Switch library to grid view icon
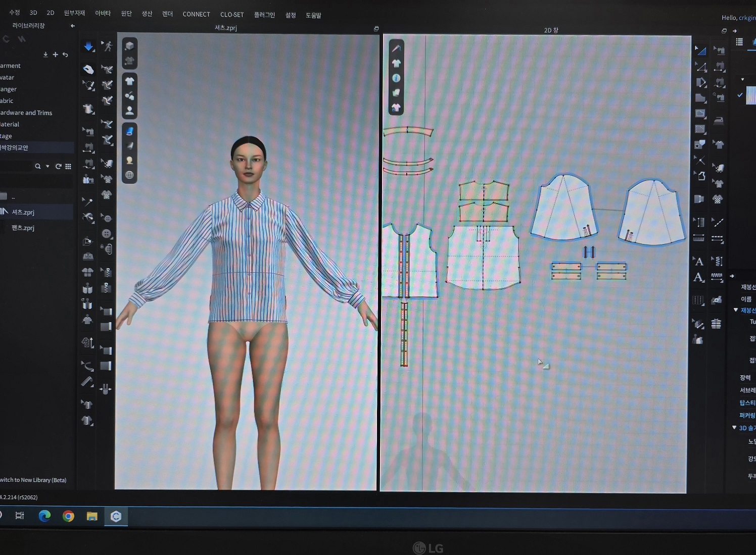Screen dimensions: 756x555 pyautogui.click(x=68, y=166)
